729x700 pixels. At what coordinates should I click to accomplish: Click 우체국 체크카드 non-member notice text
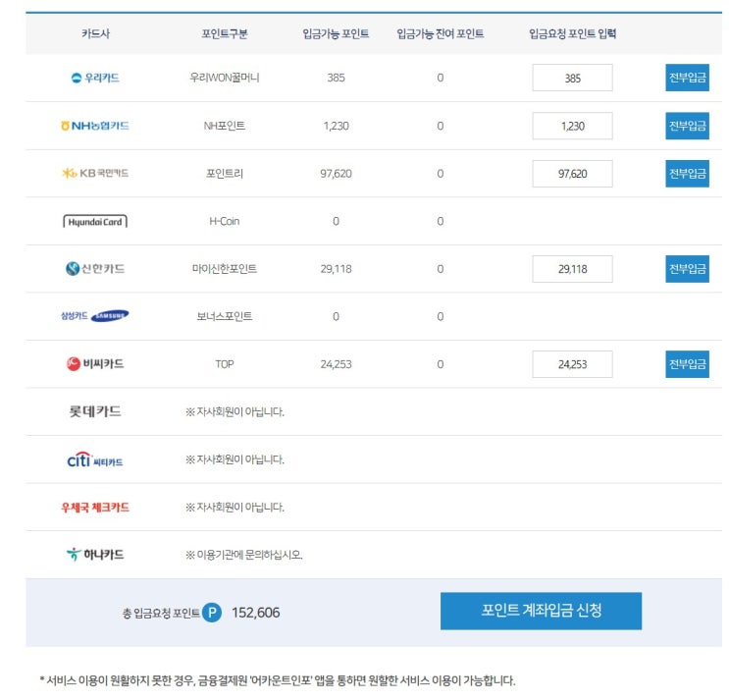coord(234,507)
